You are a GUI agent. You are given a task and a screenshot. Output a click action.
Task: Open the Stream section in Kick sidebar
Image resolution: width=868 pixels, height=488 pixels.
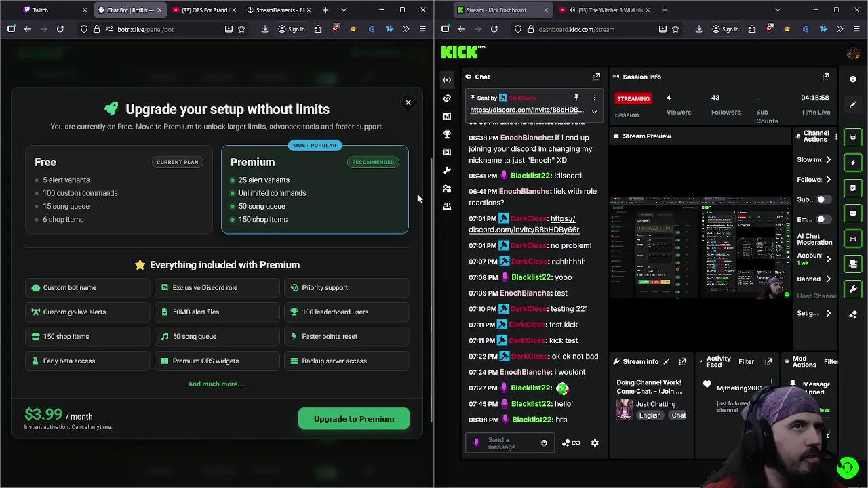point(447,80)
